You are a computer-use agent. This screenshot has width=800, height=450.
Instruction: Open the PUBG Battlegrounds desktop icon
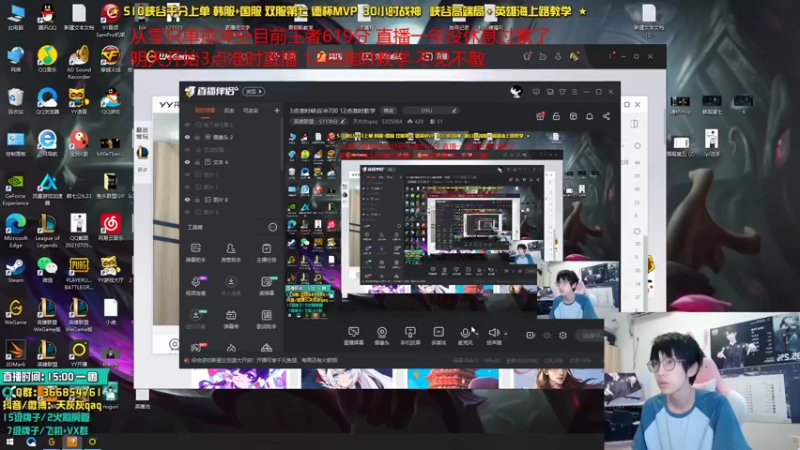pyautogui.click(x=79, y=274)
